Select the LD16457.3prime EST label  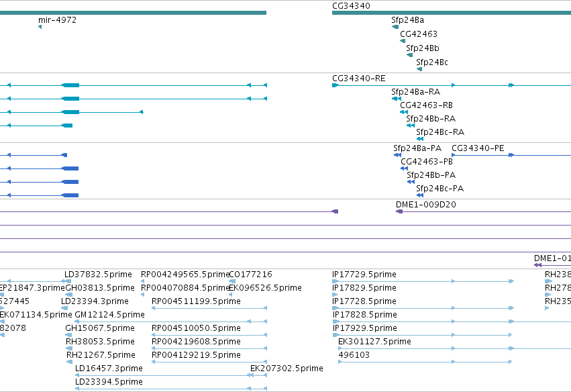(109, 369)
